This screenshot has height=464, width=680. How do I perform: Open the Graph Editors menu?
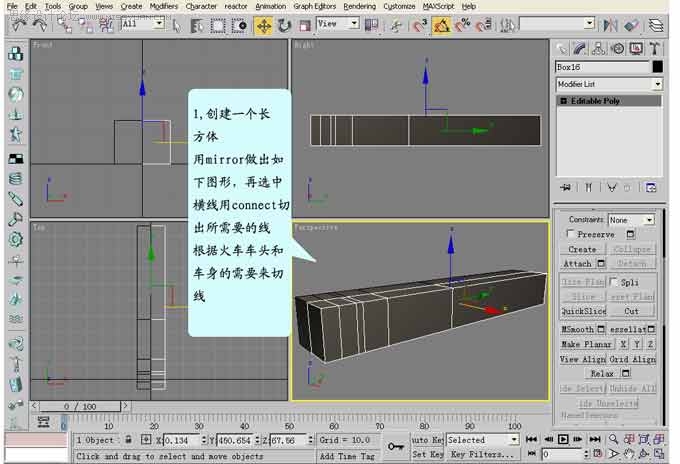[x=314, y=7]
